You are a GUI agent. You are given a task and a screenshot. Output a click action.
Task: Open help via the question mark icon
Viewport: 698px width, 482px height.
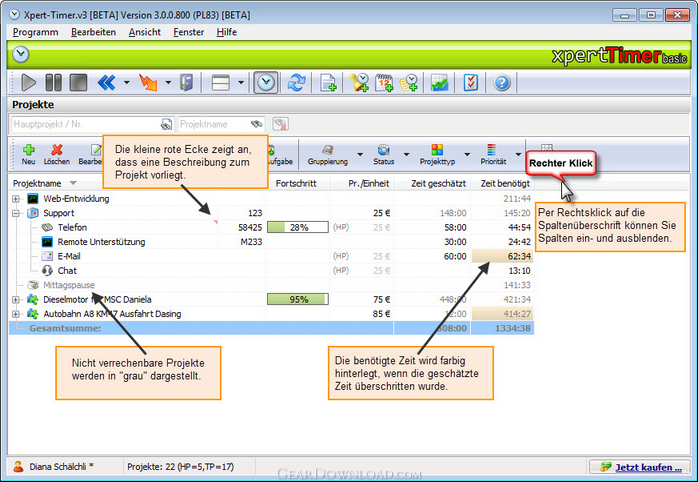point(502,83)
